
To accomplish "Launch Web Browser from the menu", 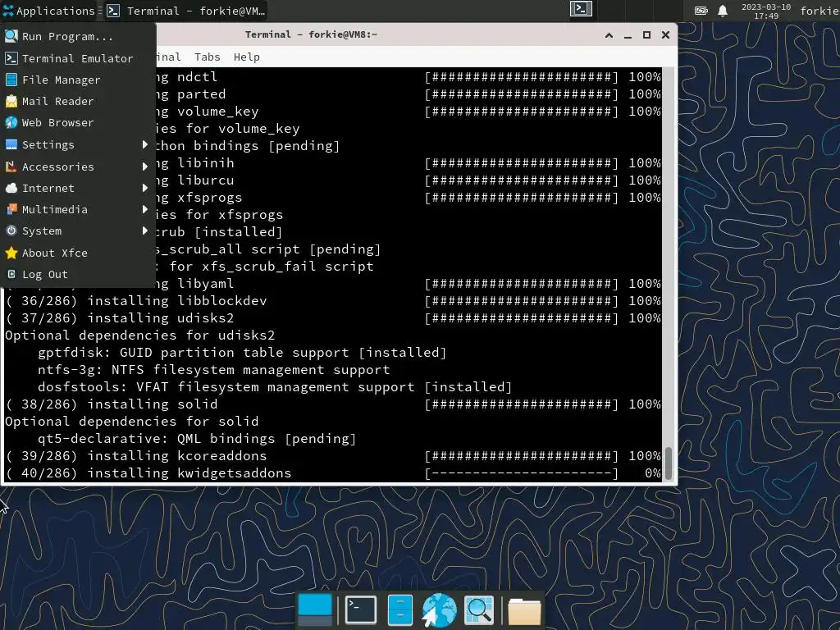I will [x=78, y=123].
